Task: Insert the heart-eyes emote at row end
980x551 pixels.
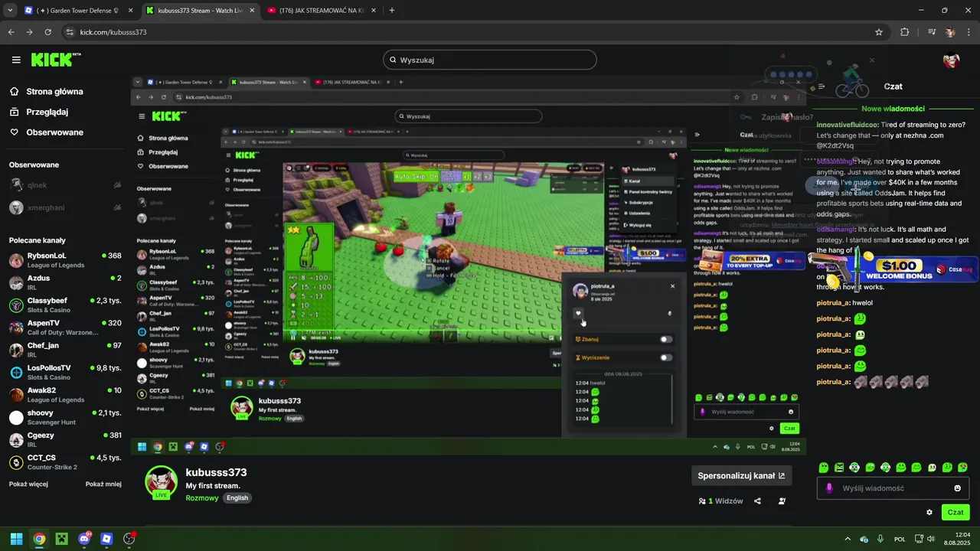Action: [962, 468]
